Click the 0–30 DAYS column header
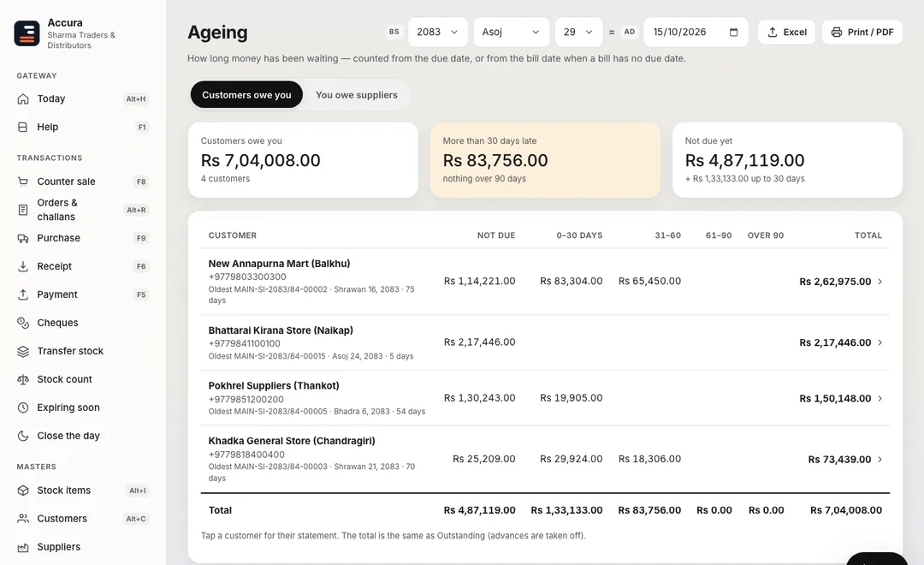The width and height of the screenshot is (924, 565). 579,235
